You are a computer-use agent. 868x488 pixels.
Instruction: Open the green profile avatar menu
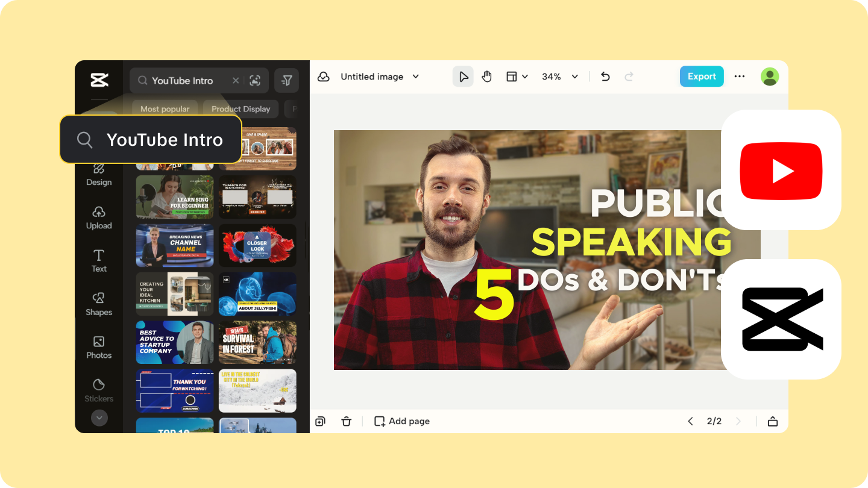click(x=770, y=77)
